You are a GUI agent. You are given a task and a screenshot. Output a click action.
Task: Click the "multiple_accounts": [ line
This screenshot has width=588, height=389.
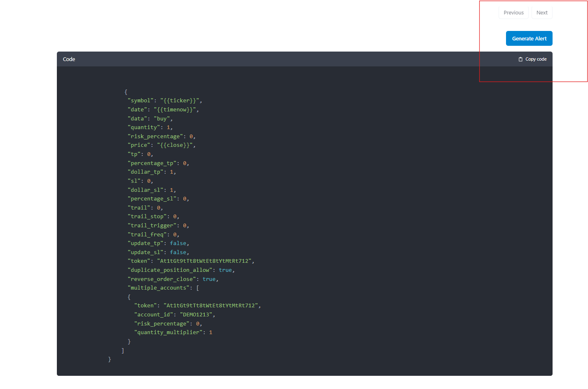(x=163, y=288)
